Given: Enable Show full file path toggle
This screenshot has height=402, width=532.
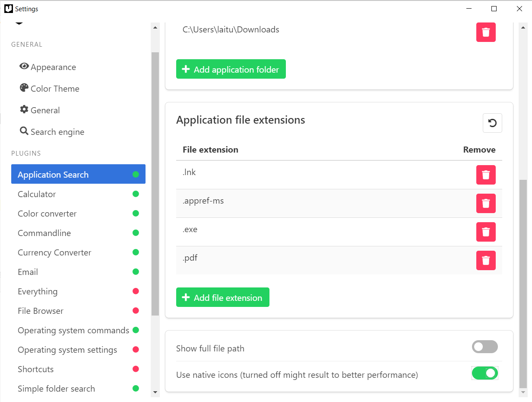Looking at the screenshot, I should click(x=485, y=347).
